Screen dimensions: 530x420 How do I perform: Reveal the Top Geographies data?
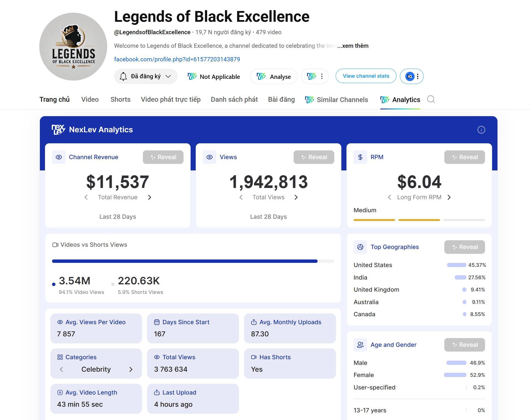pos(464,247)
